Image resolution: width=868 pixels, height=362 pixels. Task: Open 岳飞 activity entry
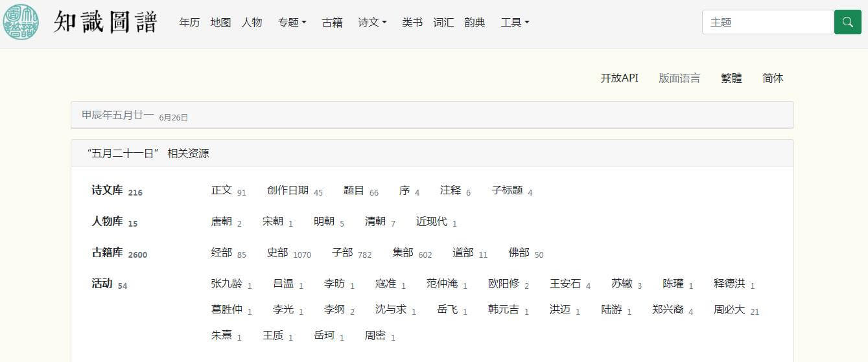pos(447,310)
